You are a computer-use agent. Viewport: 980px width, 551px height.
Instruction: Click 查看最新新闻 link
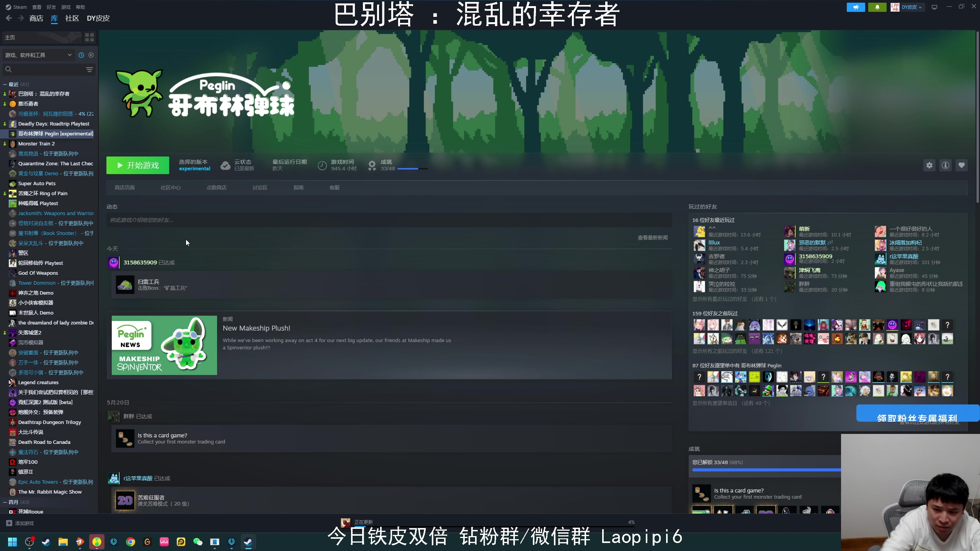coord(653,238)
